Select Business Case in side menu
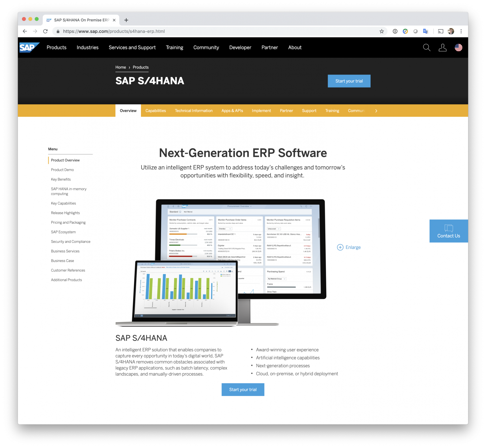 click(63, 261)
